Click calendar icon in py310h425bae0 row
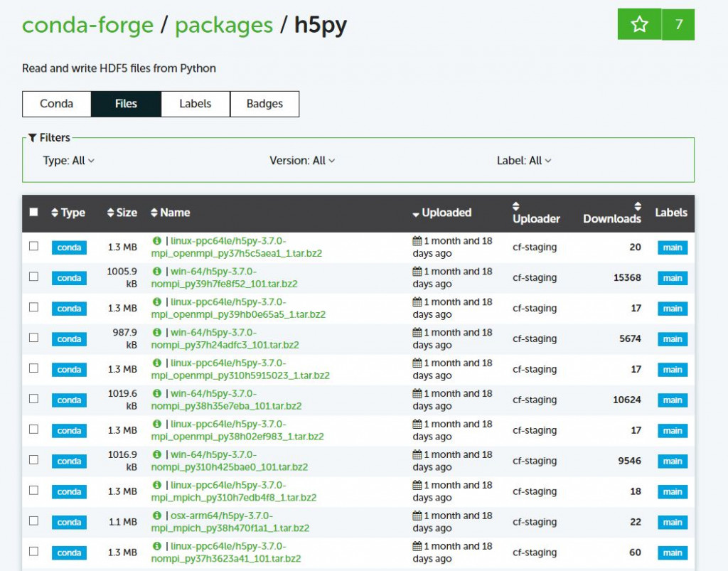 tap(417, 454)
